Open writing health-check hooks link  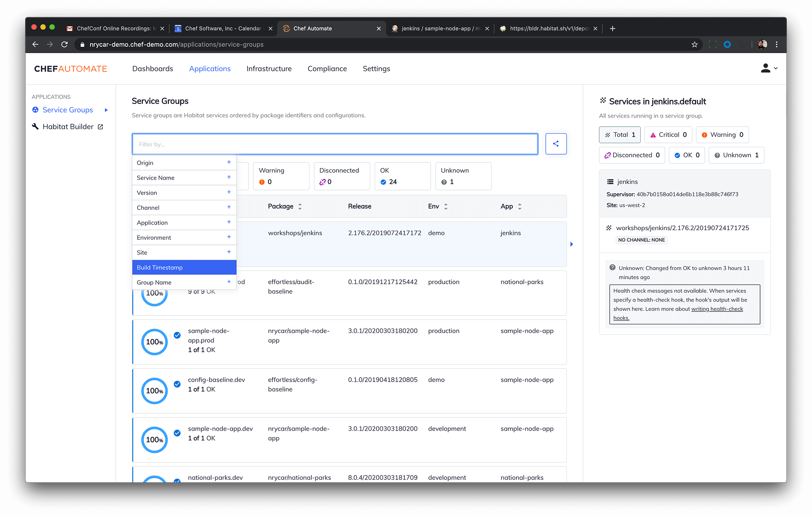[717, 309]
